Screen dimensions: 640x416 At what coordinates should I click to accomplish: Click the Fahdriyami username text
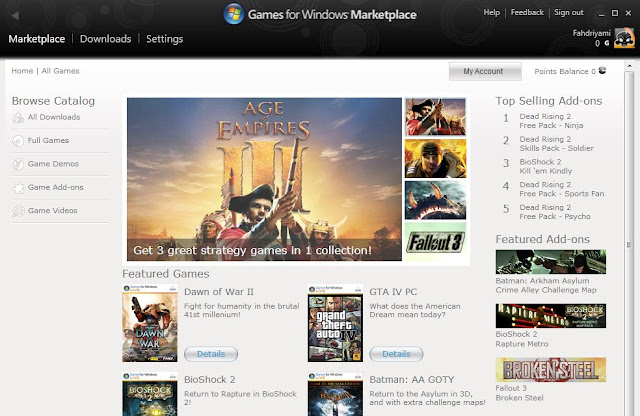pos(591,33)
